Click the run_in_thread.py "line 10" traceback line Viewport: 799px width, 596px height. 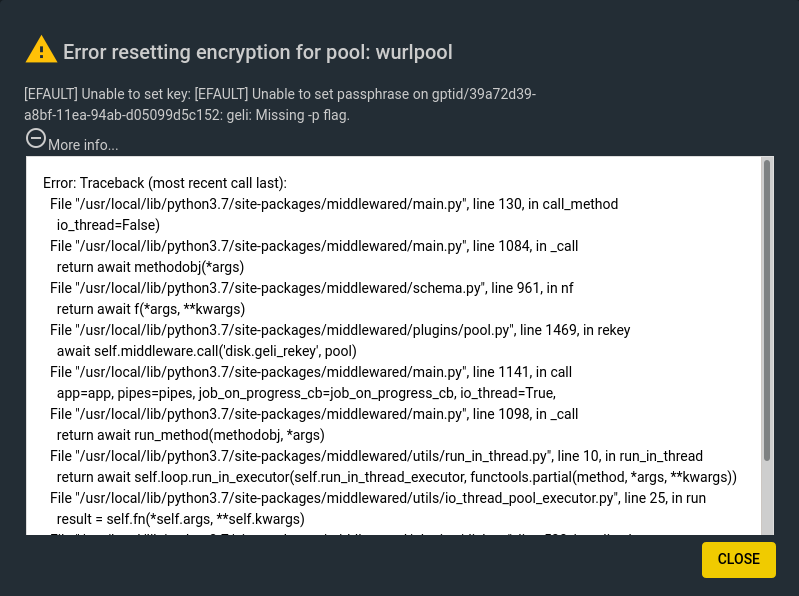[x=376, y=456]
